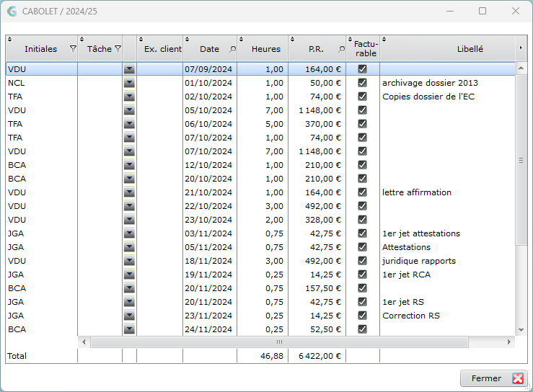The width and height of the screenshot is (533, 392).
Task: Click the filter icon in Initiales header
Action: (x=73, y=49)
